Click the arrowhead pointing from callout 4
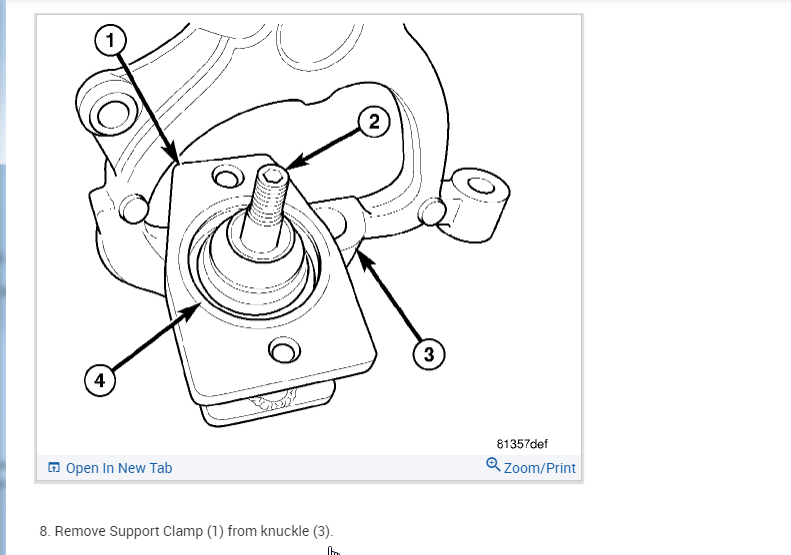The height and width of the screenshot is (555, 791). point(193,309)
